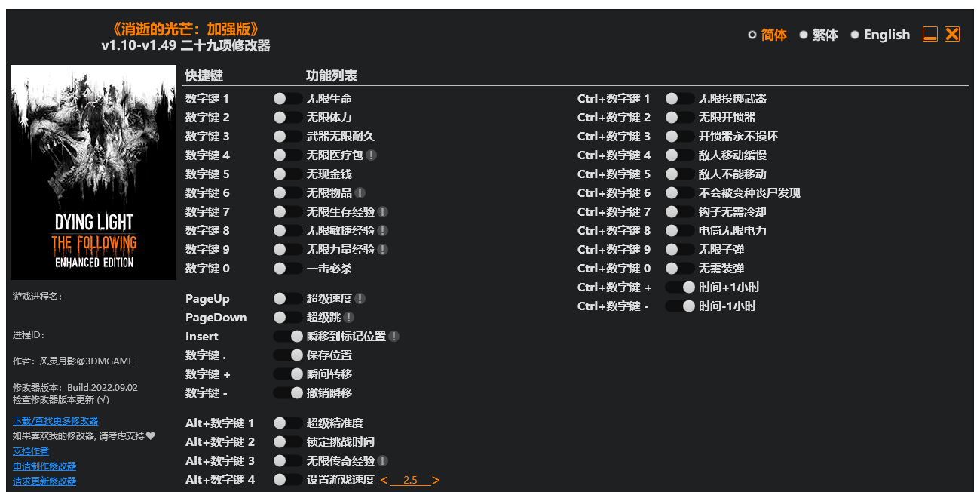Click info icon beside 无限敏捷经验
Viewport: 980px width, 492px height.
(x=383, y=231)
